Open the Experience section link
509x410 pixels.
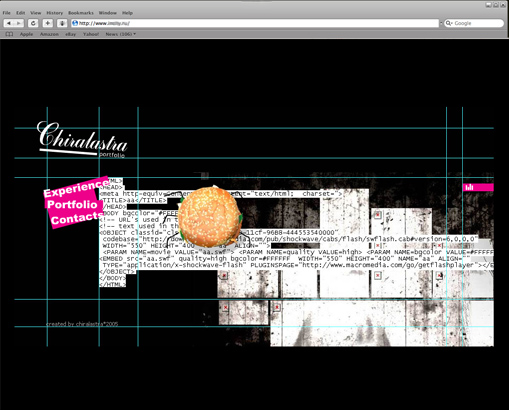[x=76, y=188]
